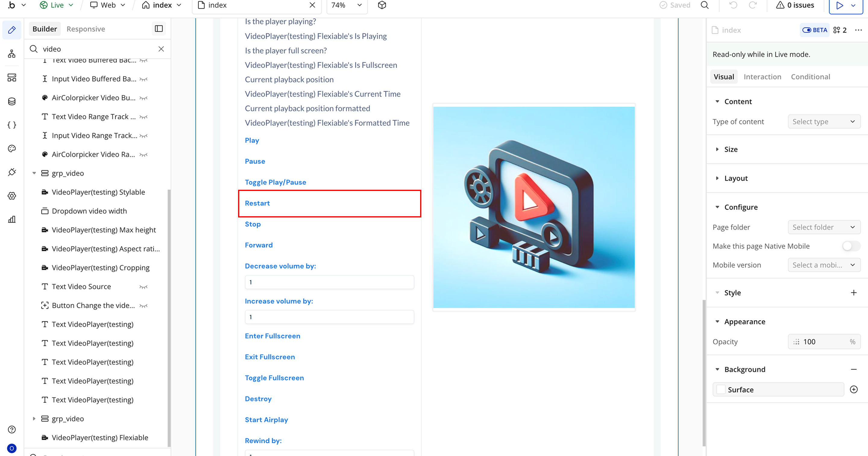868x456 pixels.
Task: Click the Decrease volume by input field
Action: pyautogui.click(x=329, y=282)
